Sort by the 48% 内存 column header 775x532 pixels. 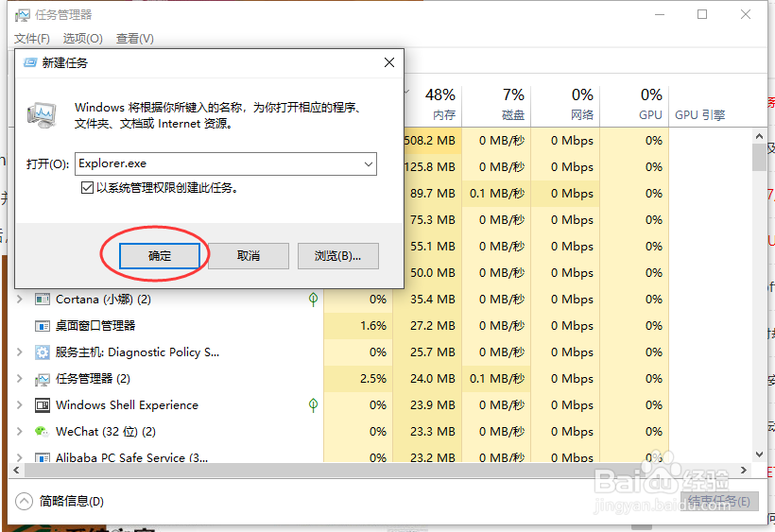434,104
